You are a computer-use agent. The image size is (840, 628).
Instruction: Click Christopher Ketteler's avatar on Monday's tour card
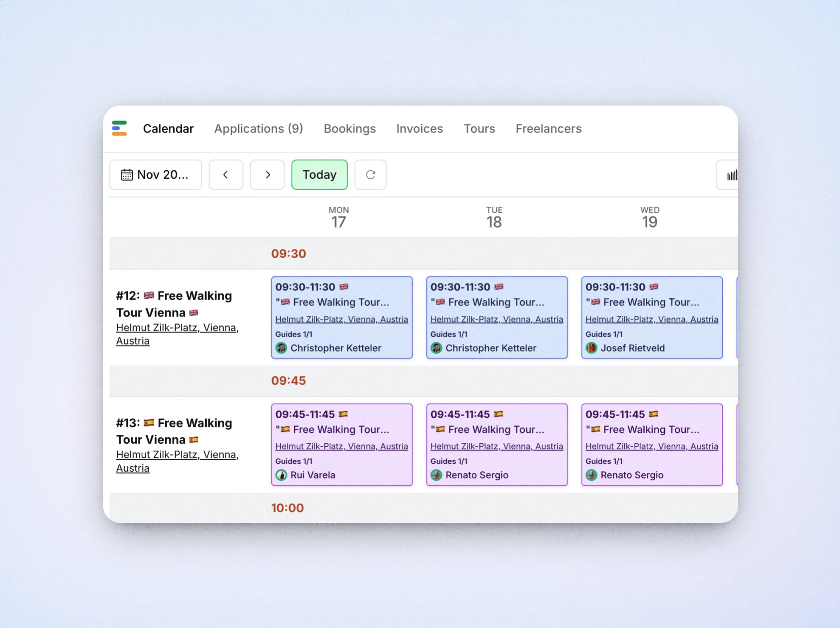281,348
